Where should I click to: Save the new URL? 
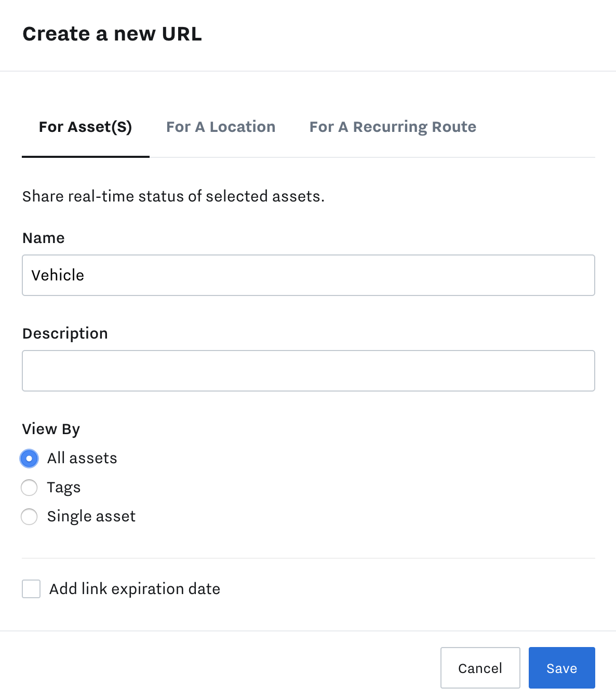click(x=562, y=668)
